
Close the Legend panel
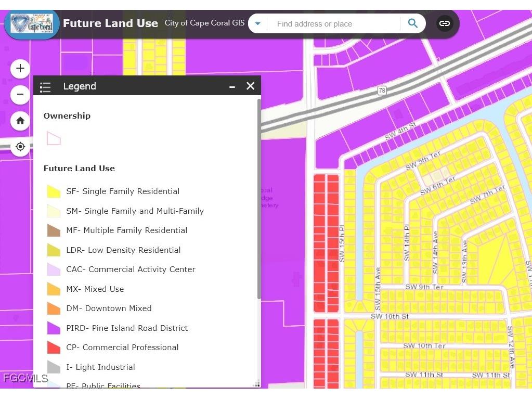[x=250, y=86]
